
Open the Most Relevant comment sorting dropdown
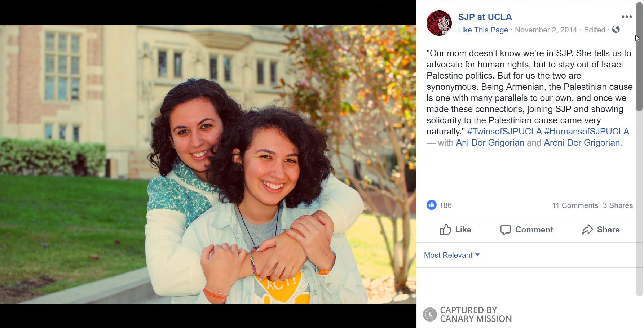point(448,255)
